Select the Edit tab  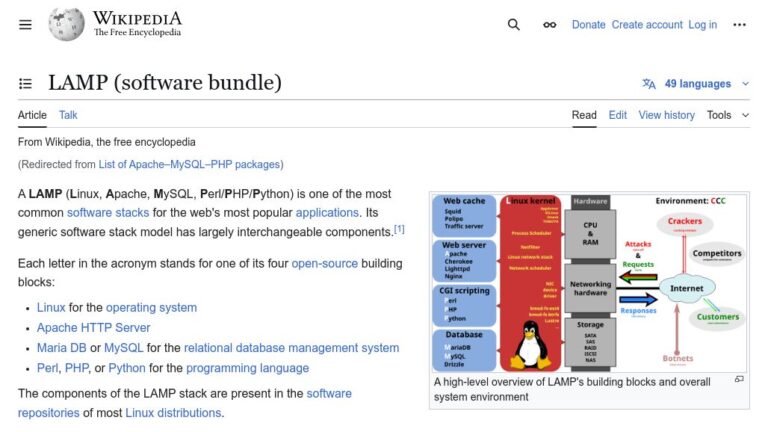[618, 115]
